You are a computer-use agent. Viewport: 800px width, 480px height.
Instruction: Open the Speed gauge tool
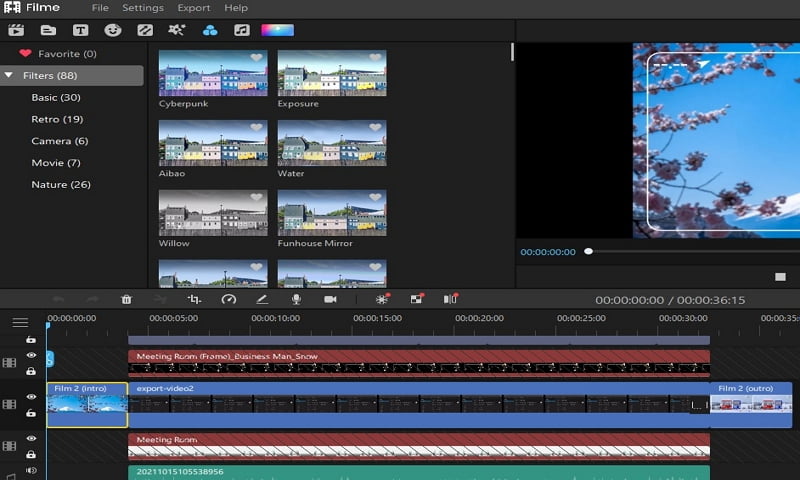pyautogui.click(x=229, y=299)
